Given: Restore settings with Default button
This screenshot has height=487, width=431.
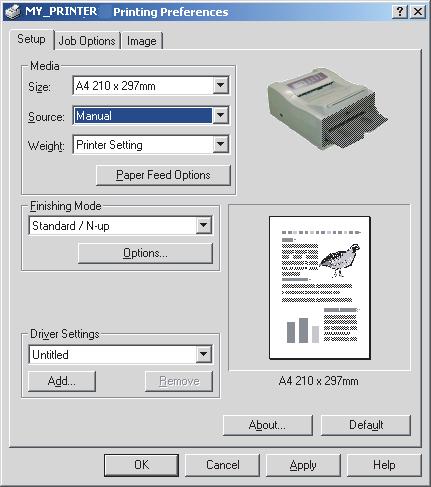Looking at the screenshot, I should tap(366, 425).
